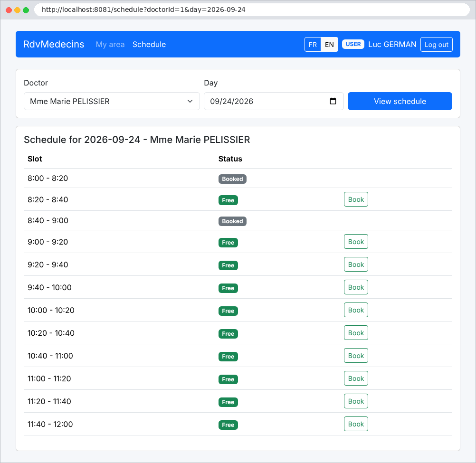Image resolution: width=476 pixels, height=463 pixels.
Task: Click the Schedule for 2026-09-24 heading
Action: coord(137,140)
